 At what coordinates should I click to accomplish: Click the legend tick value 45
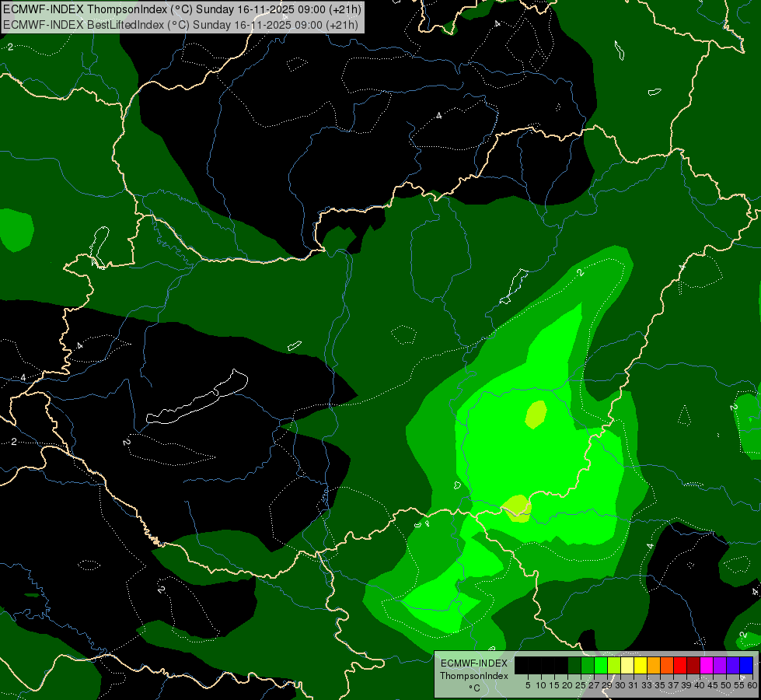pos(713,685)
